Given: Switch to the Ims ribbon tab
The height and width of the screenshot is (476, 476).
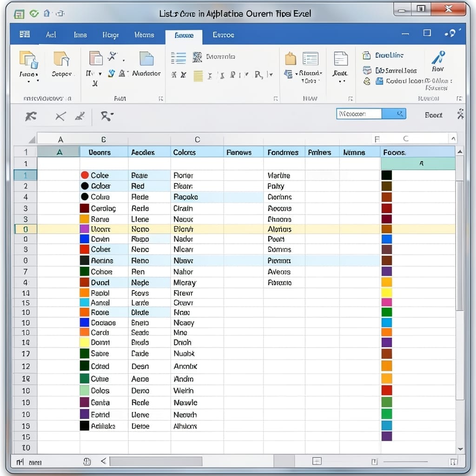Looking at the screenshot, I should (80, 35).
